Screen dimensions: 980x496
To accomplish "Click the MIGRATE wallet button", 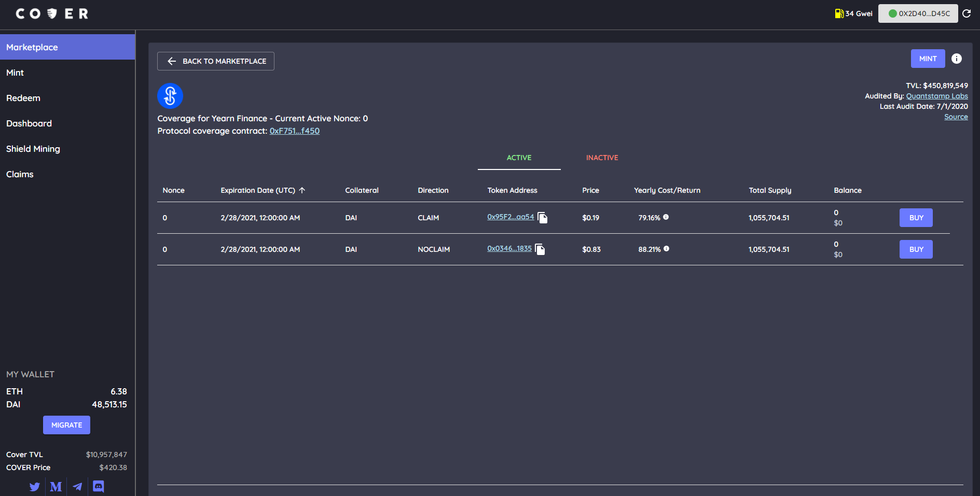I will pos(66,425).
